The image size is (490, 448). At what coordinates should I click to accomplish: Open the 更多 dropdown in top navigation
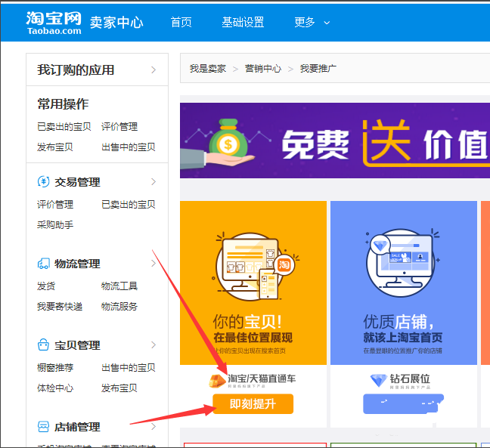[x=312, y=23]
